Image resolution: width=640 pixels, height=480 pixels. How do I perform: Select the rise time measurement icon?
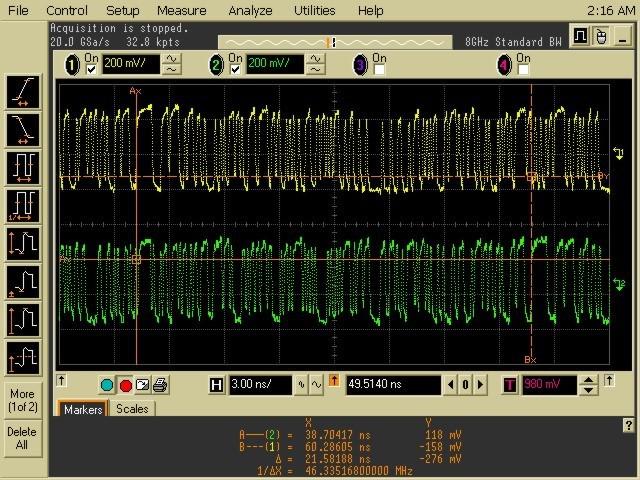(23, 92)
